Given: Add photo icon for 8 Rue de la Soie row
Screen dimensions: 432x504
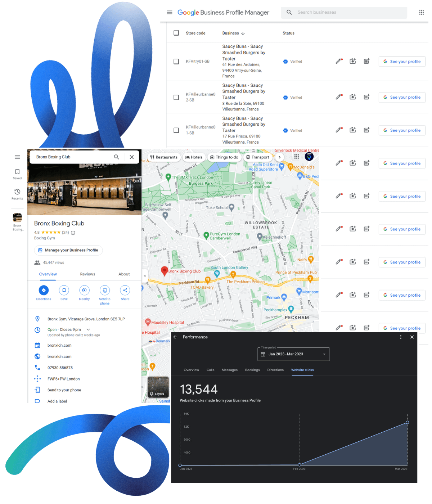Looking at the screenshot, I should 353,97.
